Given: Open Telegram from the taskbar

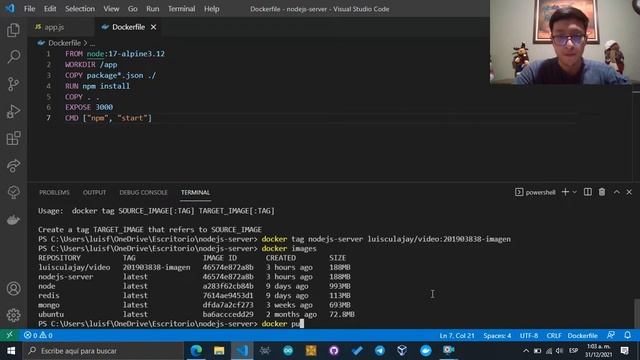Looking at the screenshot, I should [x=380, y=351].
